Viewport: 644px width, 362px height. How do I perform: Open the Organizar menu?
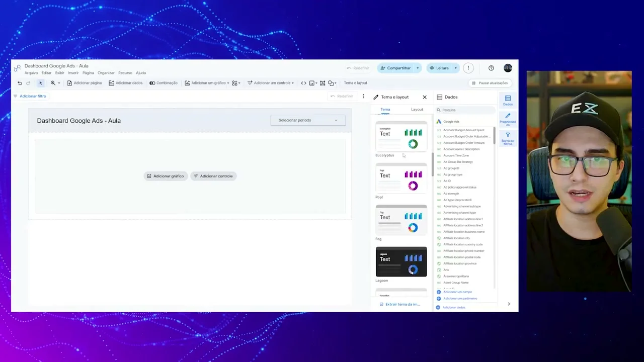(x=106, y=73)
